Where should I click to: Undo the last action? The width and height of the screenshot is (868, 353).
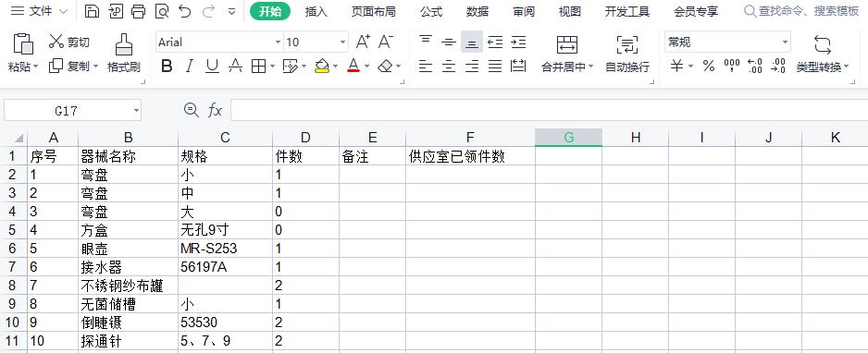point(185,11)
